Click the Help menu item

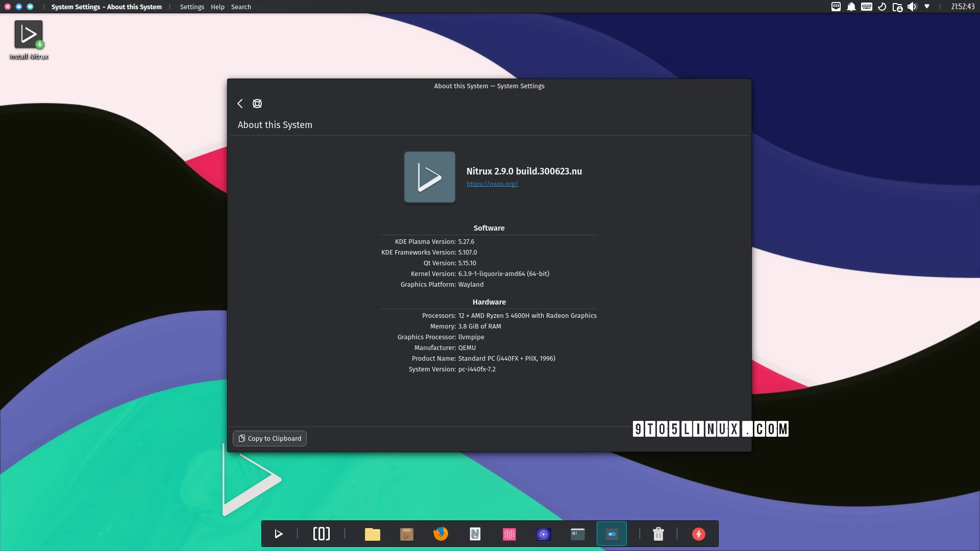pos(217,7)
